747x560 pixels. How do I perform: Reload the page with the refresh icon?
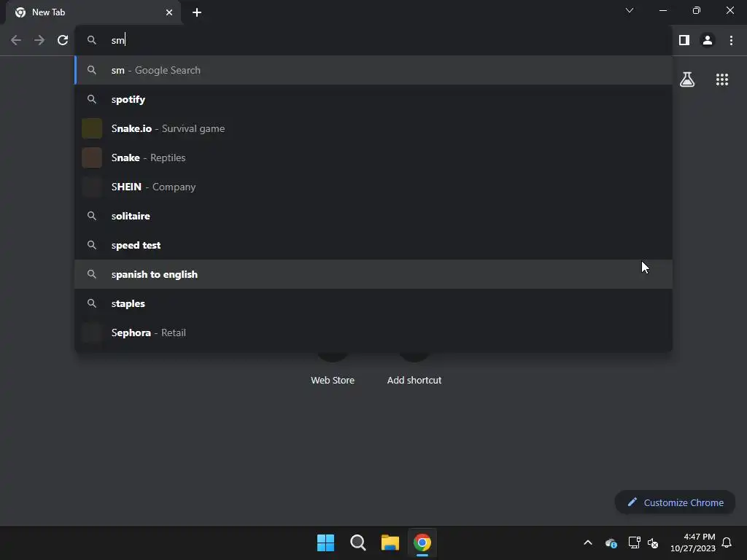pyautogui.click(x=63, y=41)
